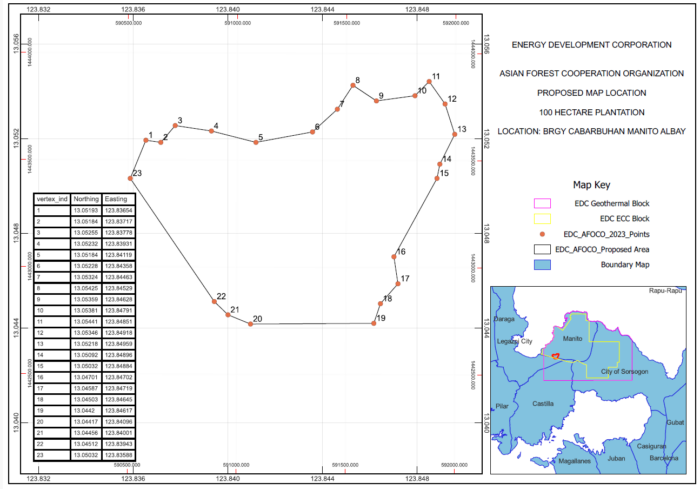Viewport: 700px width, 489px height.
Task: Click the Northing column header
Action: pos(86,199)
